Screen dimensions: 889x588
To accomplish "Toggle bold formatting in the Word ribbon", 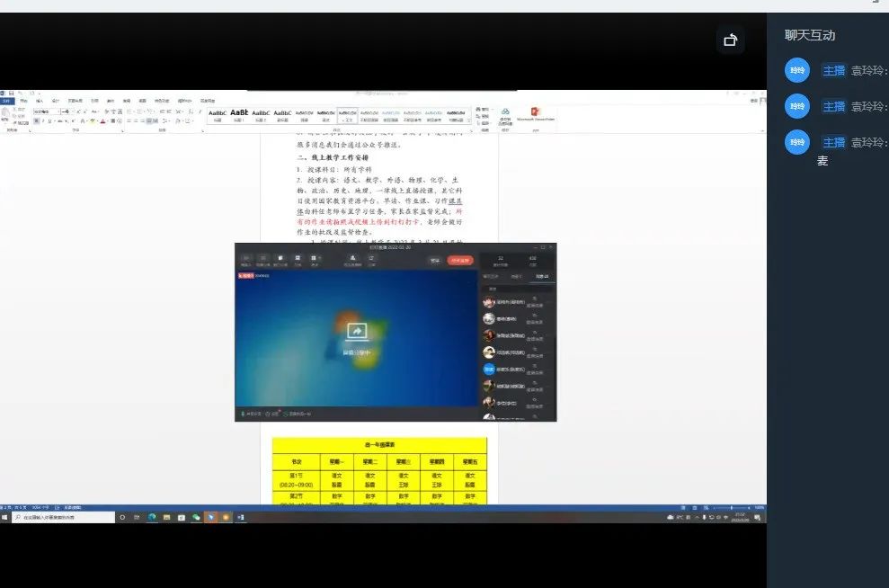I will click(x=36, y=120).
